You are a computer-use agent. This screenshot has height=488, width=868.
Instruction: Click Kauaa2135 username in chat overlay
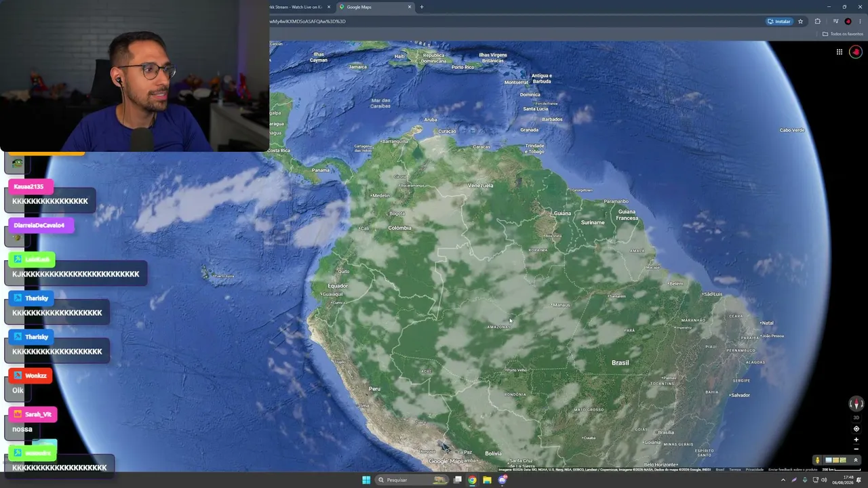click(28, 186)
